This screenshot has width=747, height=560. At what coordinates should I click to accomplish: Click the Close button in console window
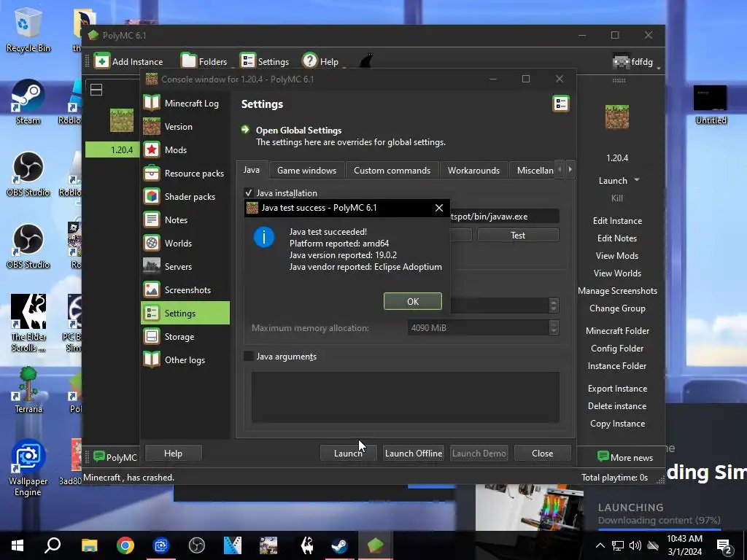click(x=542, y=454)
